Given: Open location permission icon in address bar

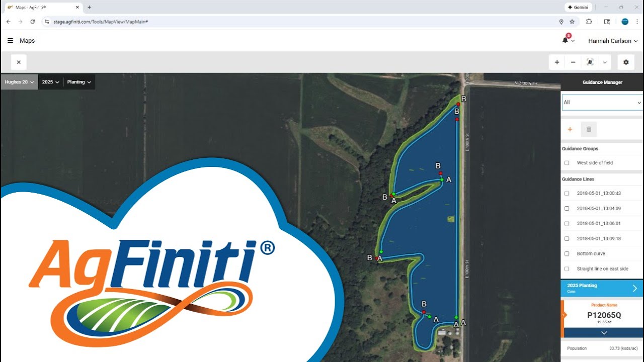Looking at the screenshot, I should point(561,22).
